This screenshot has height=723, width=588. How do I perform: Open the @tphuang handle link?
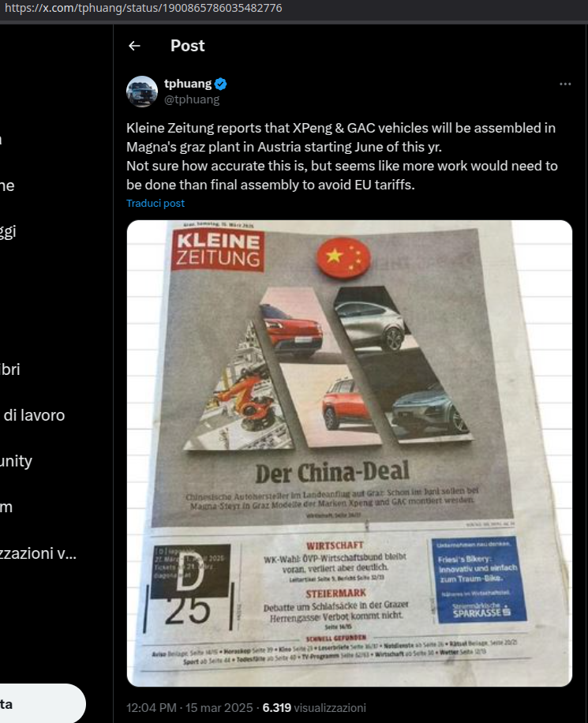192,99
